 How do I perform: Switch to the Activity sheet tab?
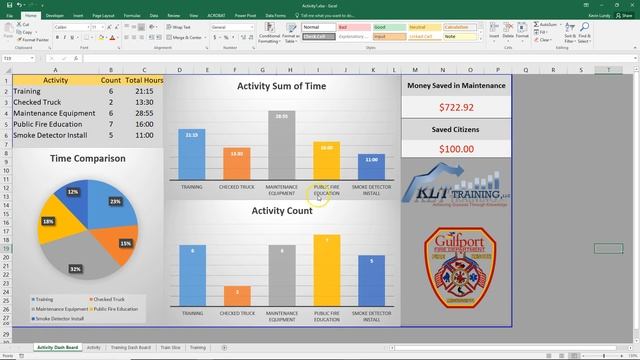tap(93, 348)
